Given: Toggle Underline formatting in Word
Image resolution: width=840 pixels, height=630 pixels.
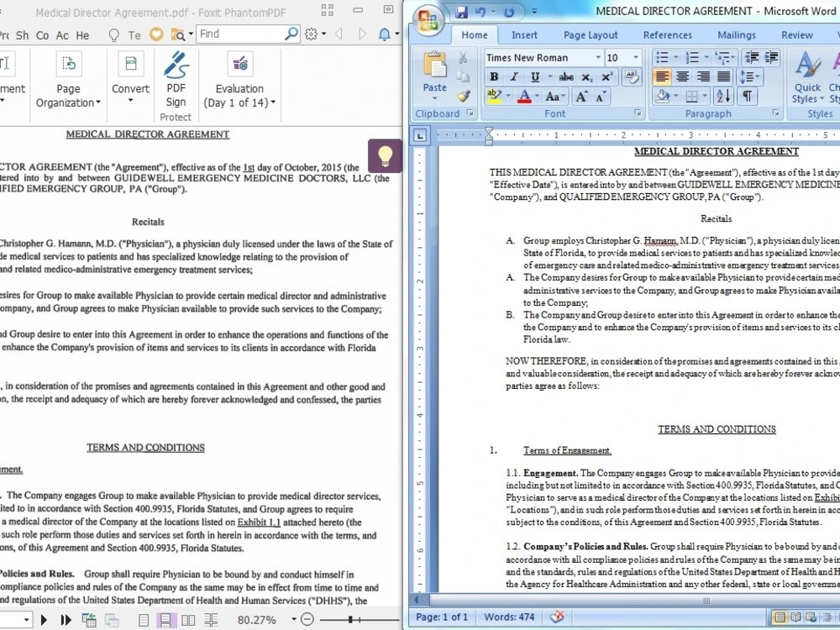Looking at the screenshot, I should click(x=534, y=76).
